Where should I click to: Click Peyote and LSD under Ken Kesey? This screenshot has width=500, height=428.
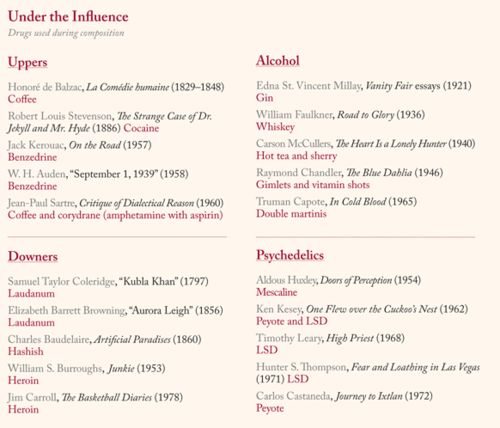(x=292, y=321)
